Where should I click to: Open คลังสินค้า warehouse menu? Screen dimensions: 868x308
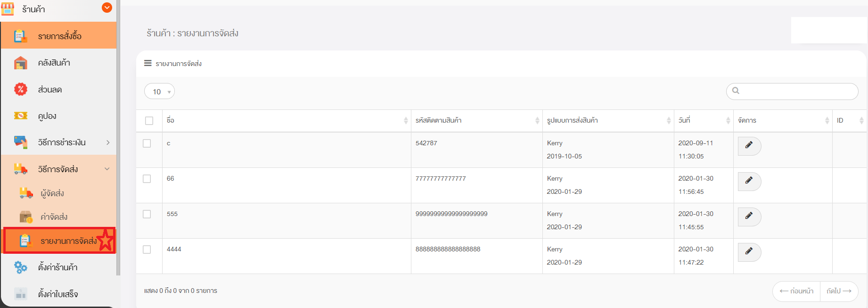click(x=58, y=62)
